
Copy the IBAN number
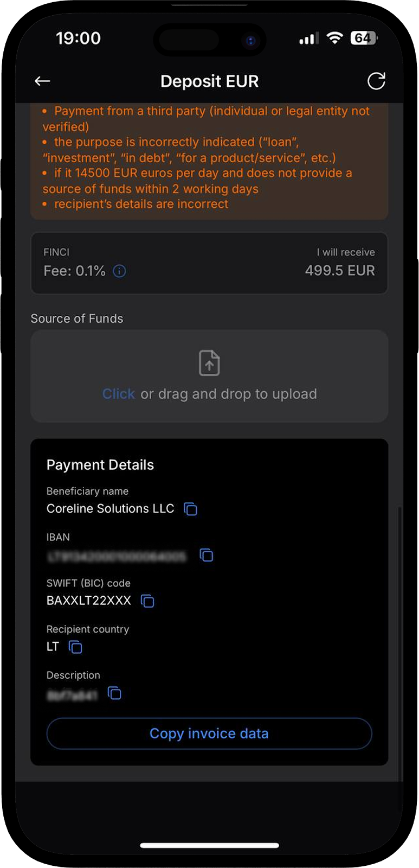pyautogui.click(x=207, y=555)
